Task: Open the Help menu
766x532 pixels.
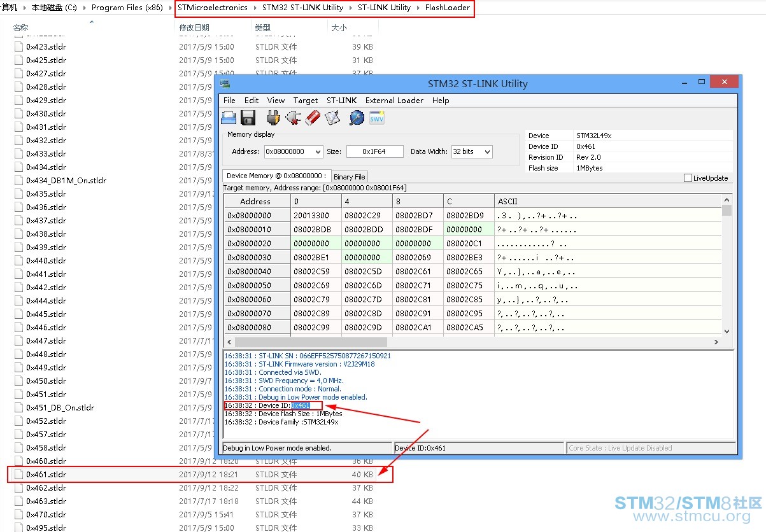Action: 441,100
